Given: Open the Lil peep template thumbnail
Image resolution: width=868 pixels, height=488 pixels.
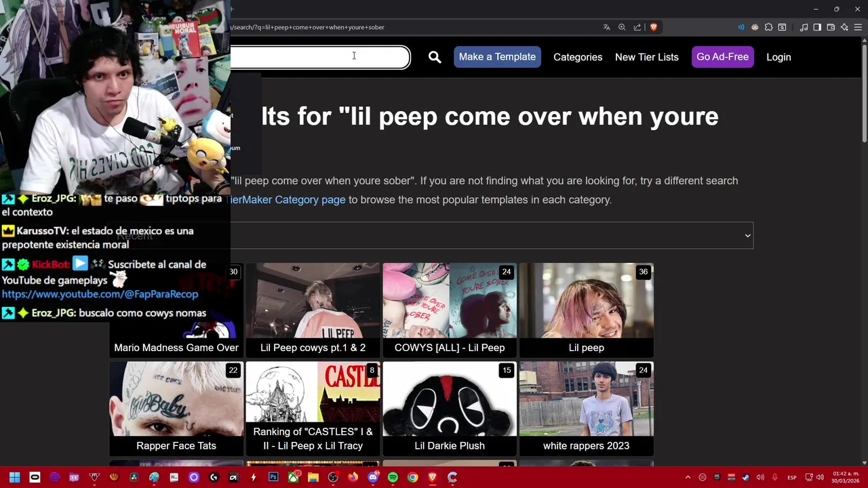Looking at the screenshot, I should tap(586, 310).
